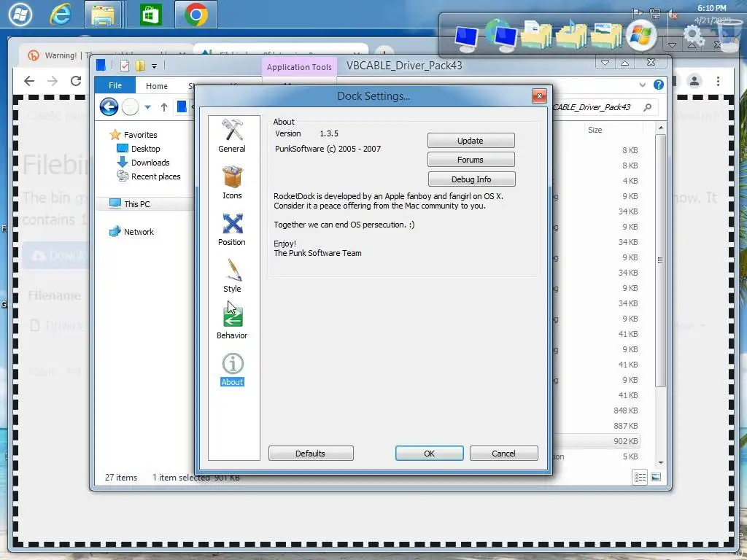Switch Explorer to large icons view
This screenshot has width=747, height=560.
click(656, 477)
